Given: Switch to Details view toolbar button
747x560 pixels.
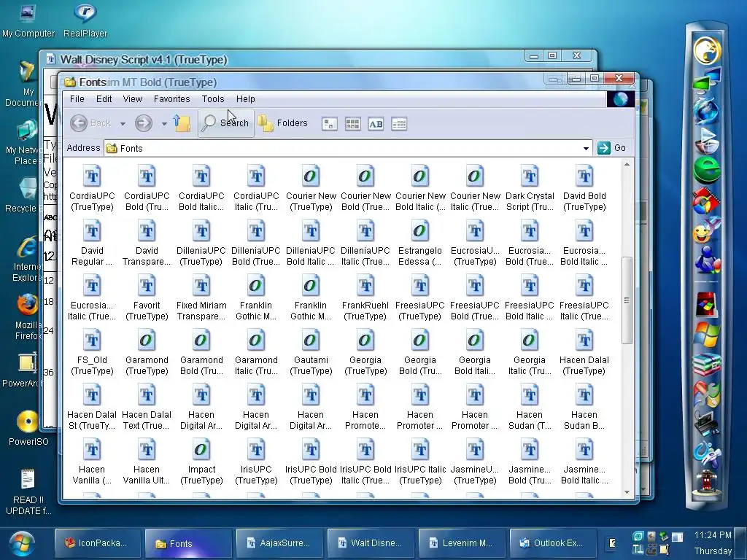Looking at the screenshot, I should tap(399, 124).
